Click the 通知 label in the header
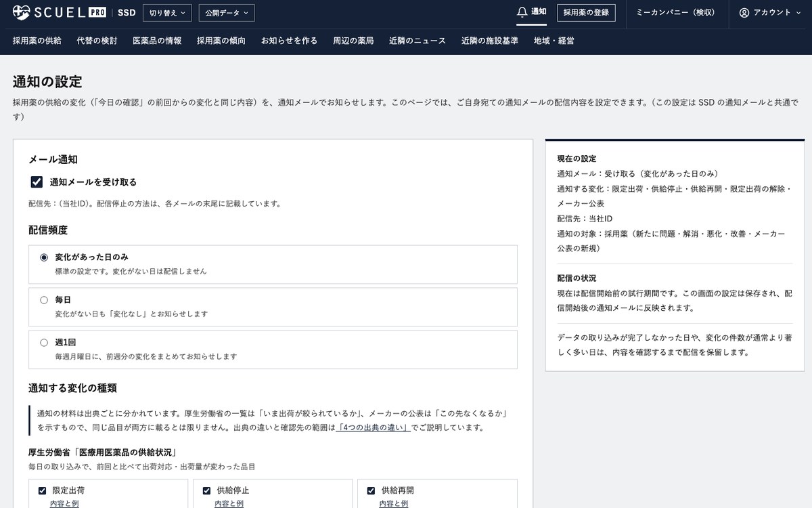 pos(539,12)
